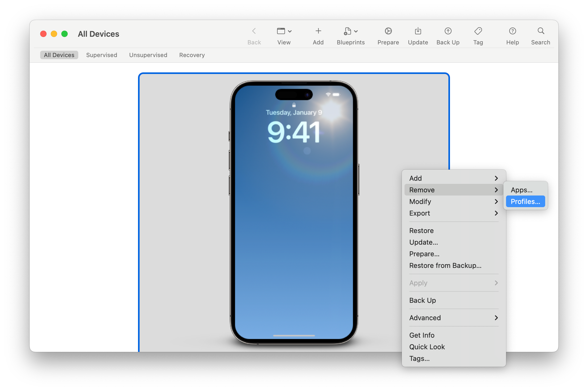Choose Remove in the context menu
Screen dimensions: 588x391
[454, 190]
